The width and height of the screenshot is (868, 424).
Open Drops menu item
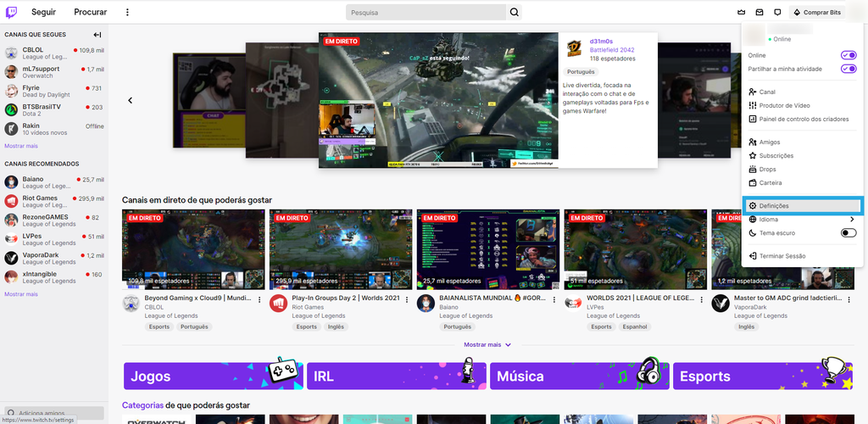pos(802,170)
